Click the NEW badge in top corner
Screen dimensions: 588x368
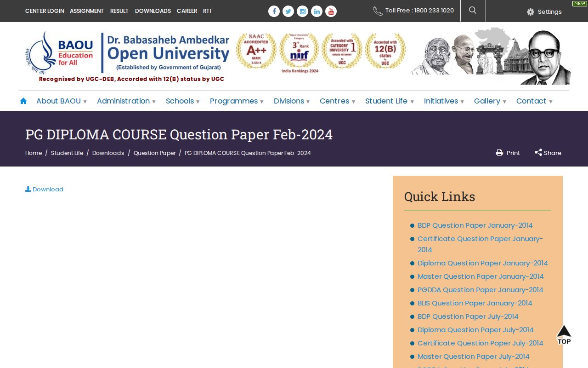pyautogui.click(x=579, y=4)
